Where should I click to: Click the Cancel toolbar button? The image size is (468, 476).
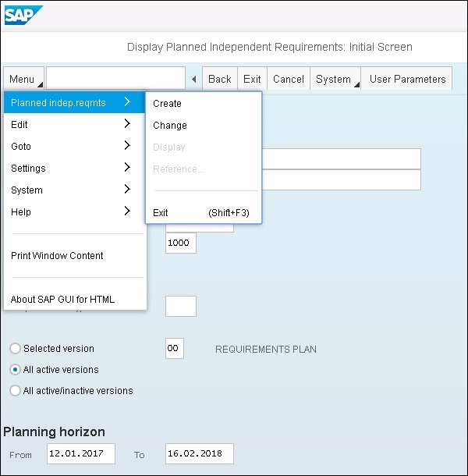[288, 80]
